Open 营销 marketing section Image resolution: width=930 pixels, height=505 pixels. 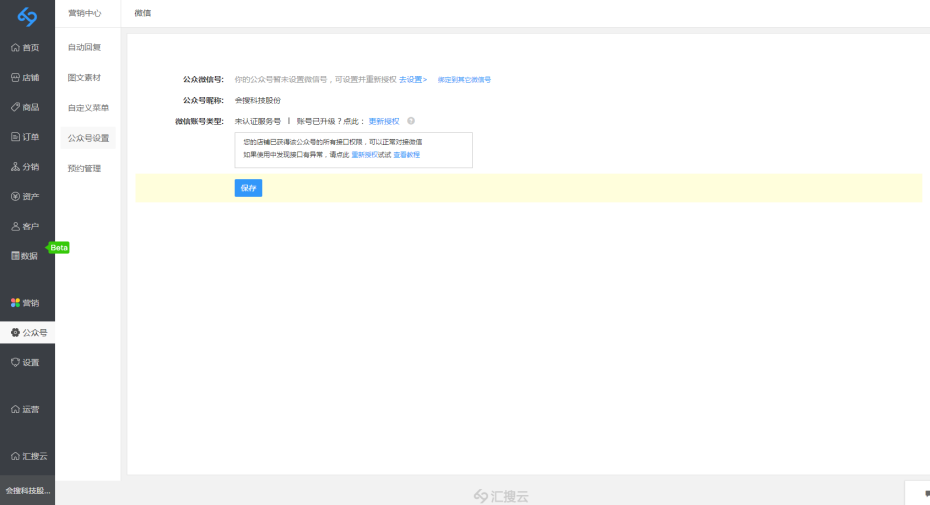(x=27, y=303)
